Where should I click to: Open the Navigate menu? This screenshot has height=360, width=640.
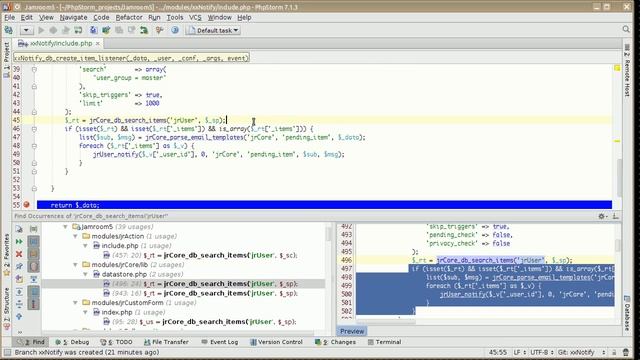[73, 17]
